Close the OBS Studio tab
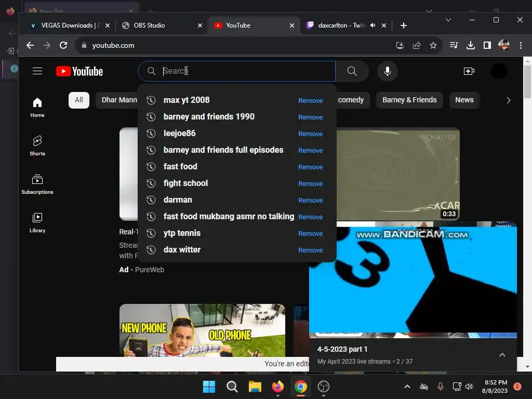The image size is (532, 399). click(x=200, y=25)
